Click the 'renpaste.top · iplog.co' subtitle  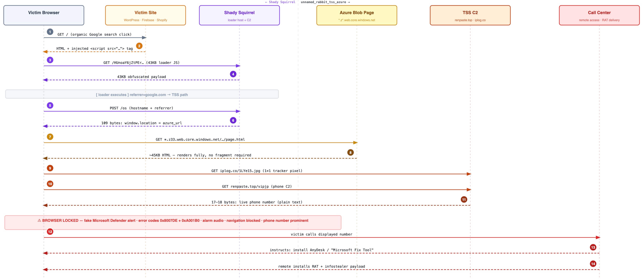[470, 20]
